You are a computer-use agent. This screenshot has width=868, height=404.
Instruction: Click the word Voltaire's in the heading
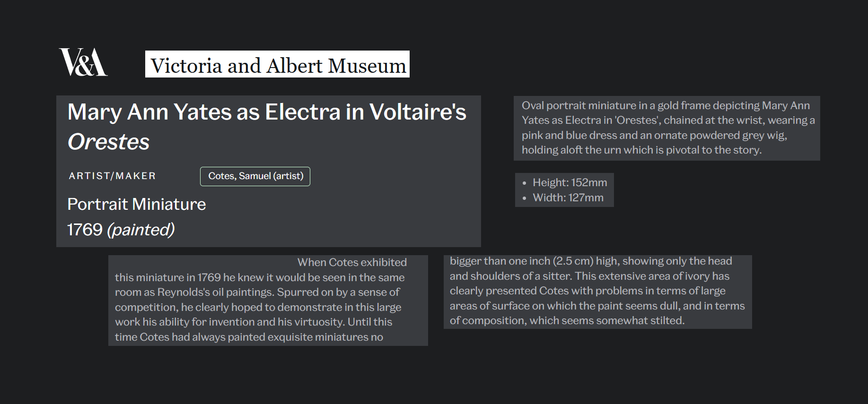click(x=418, y=112)
